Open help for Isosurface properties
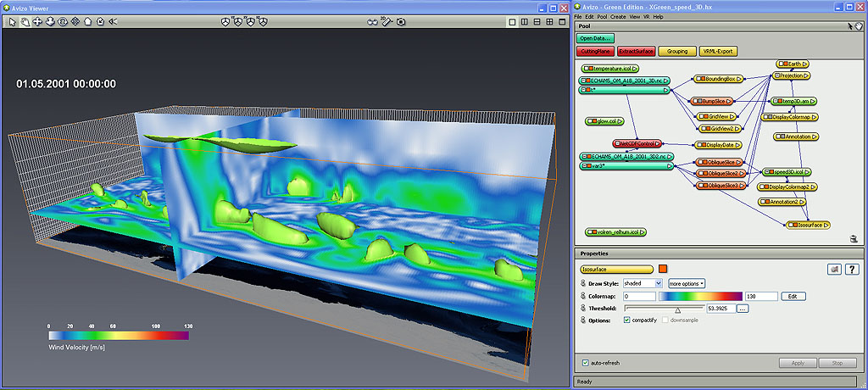 [852, 269]
